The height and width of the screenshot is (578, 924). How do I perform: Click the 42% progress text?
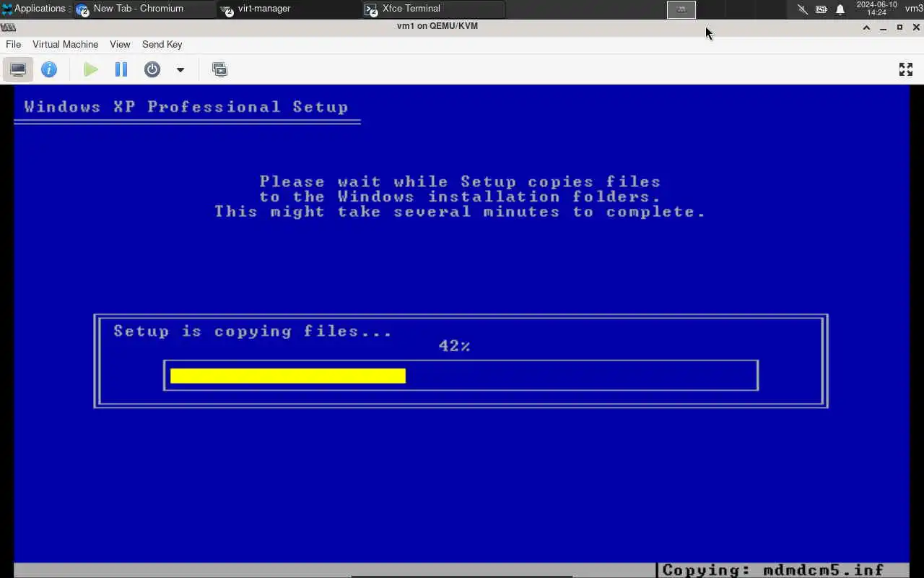[454, 346]
